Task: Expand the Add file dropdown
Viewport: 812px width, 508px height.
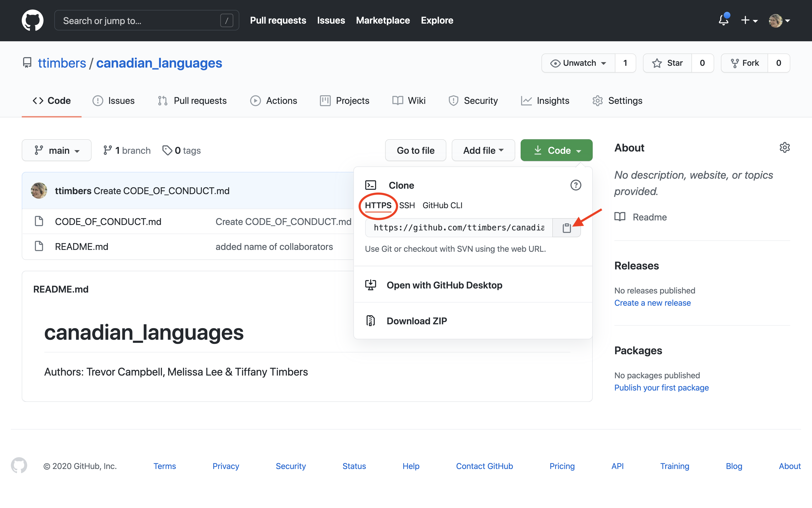Action: (x=483, y=150)
